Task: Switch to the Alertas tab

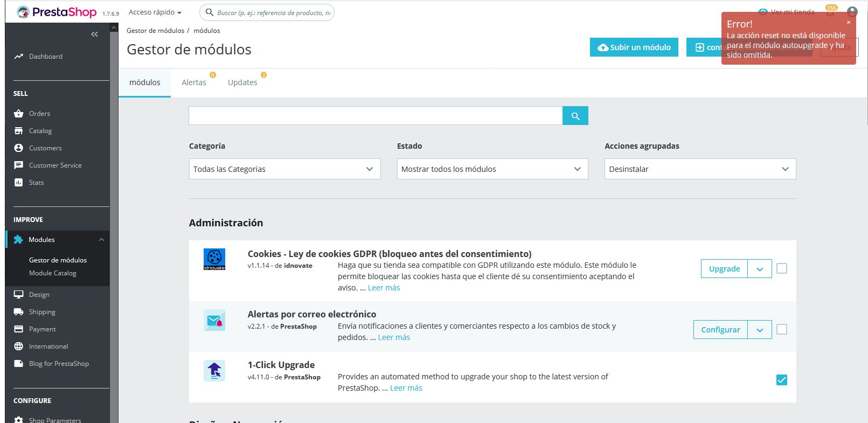Action: (x=194, y=82)
